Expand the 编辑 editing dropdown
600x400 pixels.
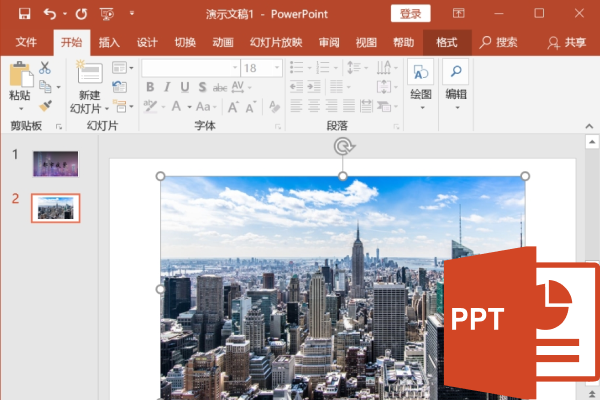pyautogui.click(x=456, y=96)
